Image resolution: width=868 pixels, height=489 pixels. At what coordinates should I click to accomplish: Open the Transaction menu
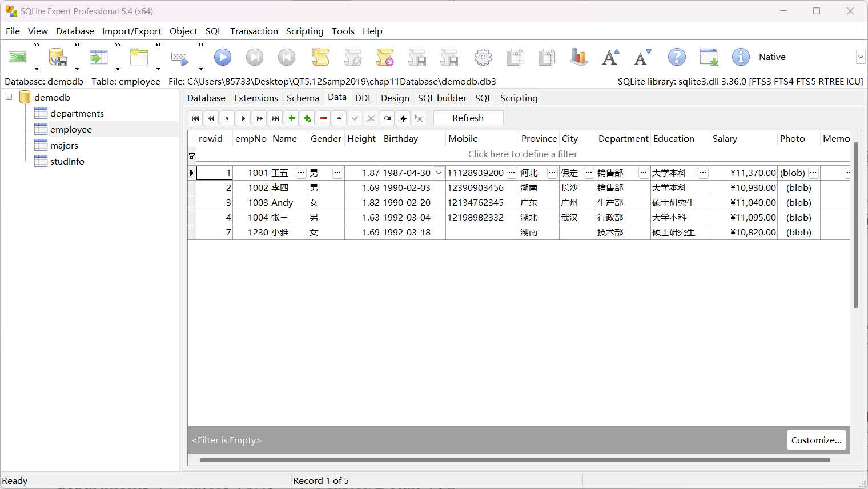click(x=254, y=31)
